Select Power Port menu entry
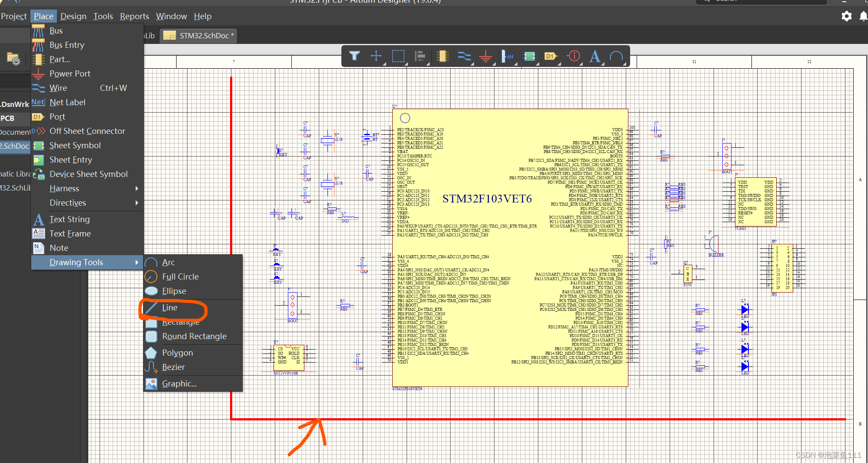 click(x=87, y=73)
